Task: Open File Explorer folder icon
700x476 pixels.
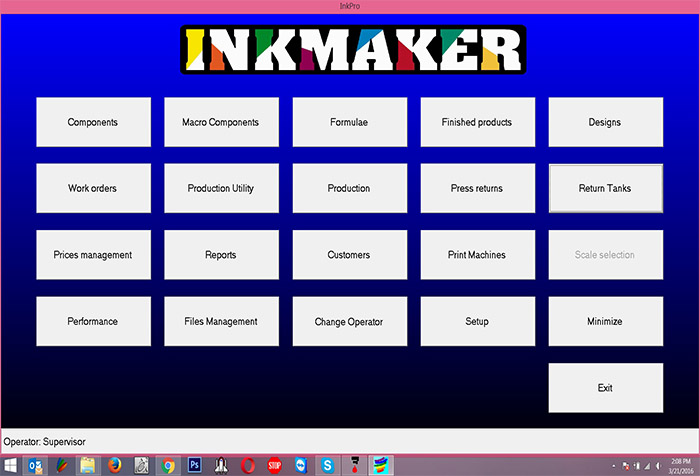Action: point(88,466)
